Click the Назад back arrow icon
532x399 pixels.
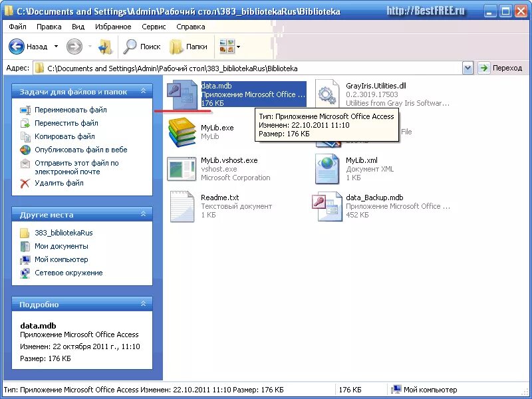pos(16,47)
